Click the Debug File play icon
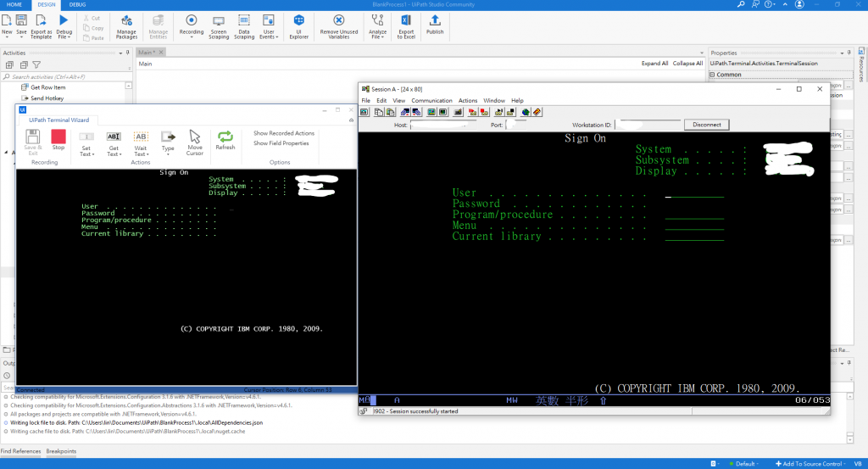This screenshot has width=868, height=469. tap(64, 20)
